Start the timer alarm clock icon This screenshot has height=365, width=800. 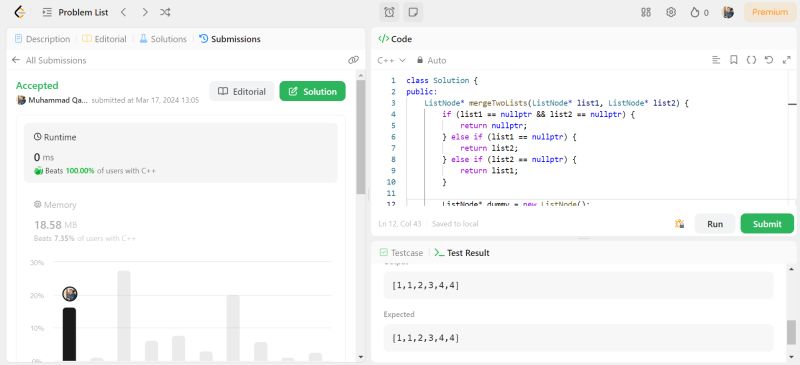point(389,12)
